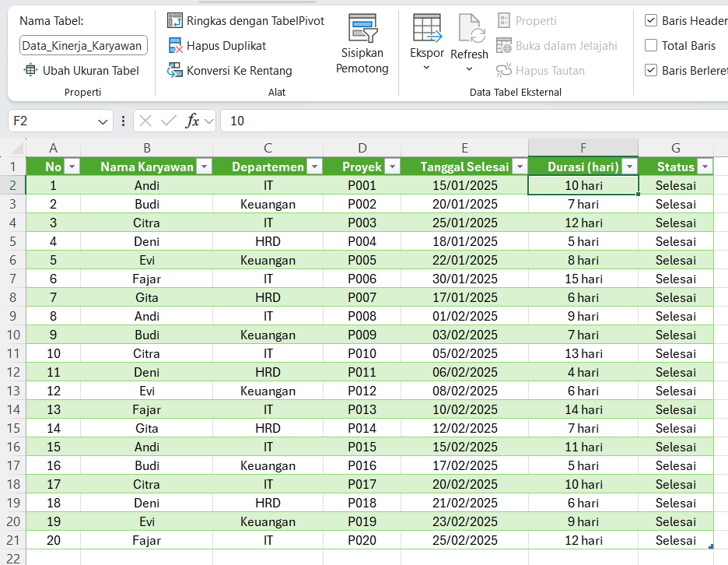Click cell showing 13 hari
Screen dimensions: 728x565
583,353
